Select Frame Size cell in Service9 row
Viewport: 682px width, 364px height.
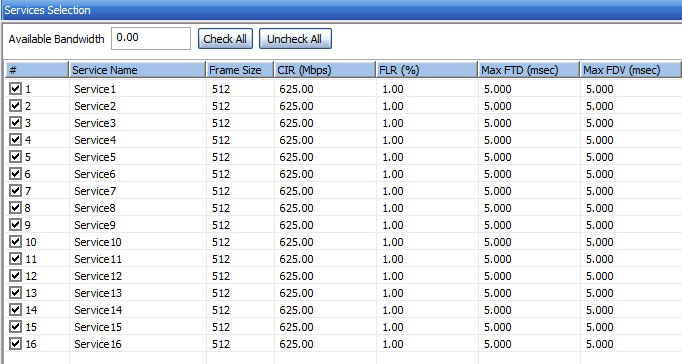240,225
